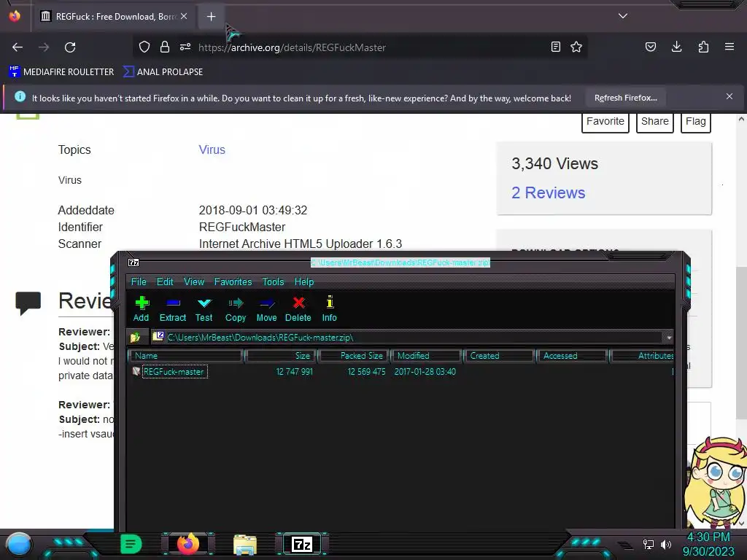Go back in Firefox
The width and height of the screenshot is (747, 560).
pyautogui.click(x=18, y=47)
